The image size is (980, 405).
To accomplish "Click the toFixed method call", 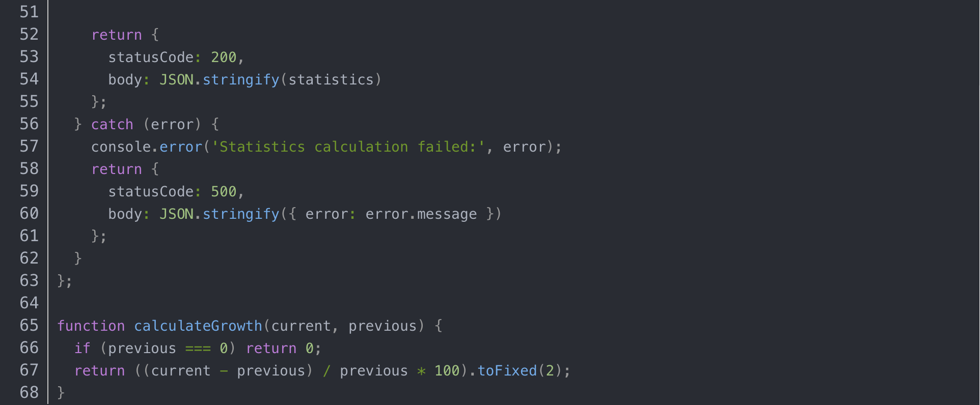I will 507,370.
